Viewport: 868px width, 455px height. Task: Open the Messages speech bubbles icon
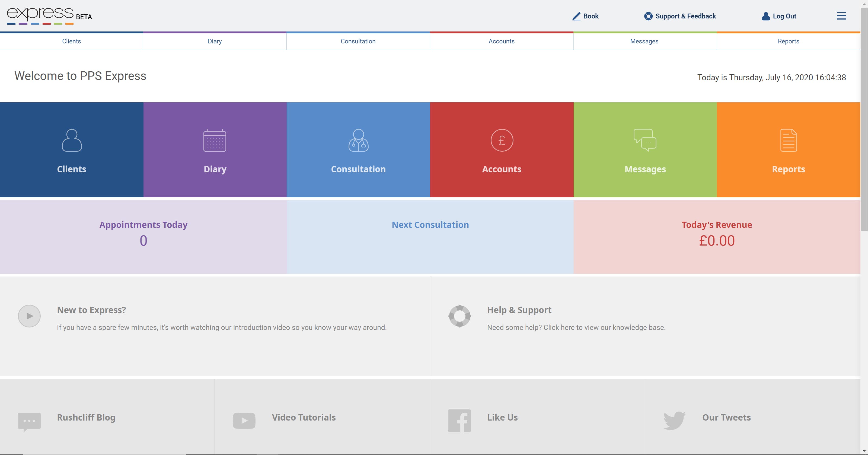coord(645,140)
